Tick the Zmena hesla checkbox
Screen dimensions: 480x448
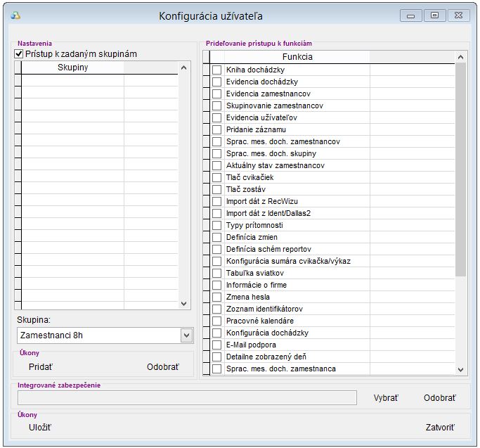[x=216, y=297]
